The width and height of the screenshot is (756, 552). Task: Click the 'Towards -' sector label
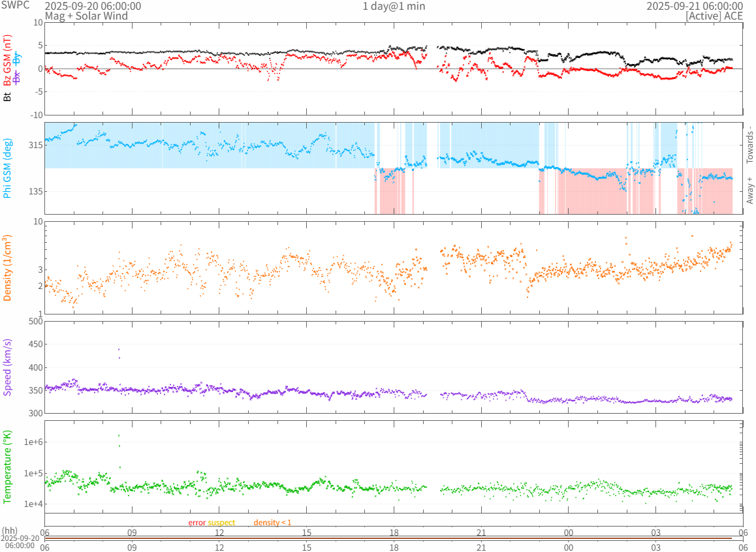click(x=749, y=145)
